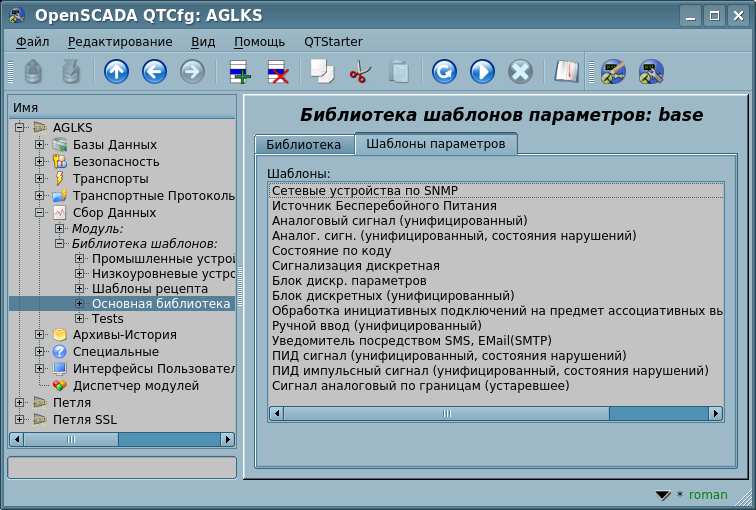Select template Источник Бесперебойного Питания
The width and height of the screenshot is (756, 510).
tap(496, 206)
